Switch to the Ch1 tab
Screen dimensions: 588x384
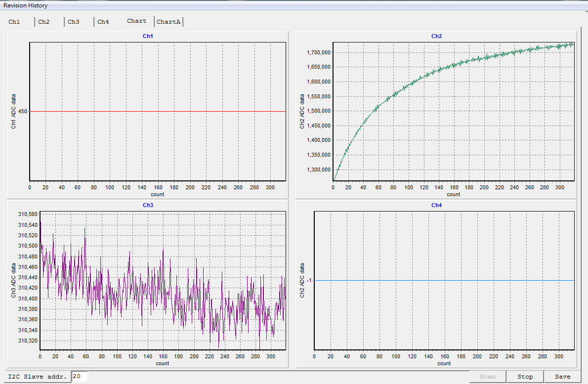[x=20, y=22]
